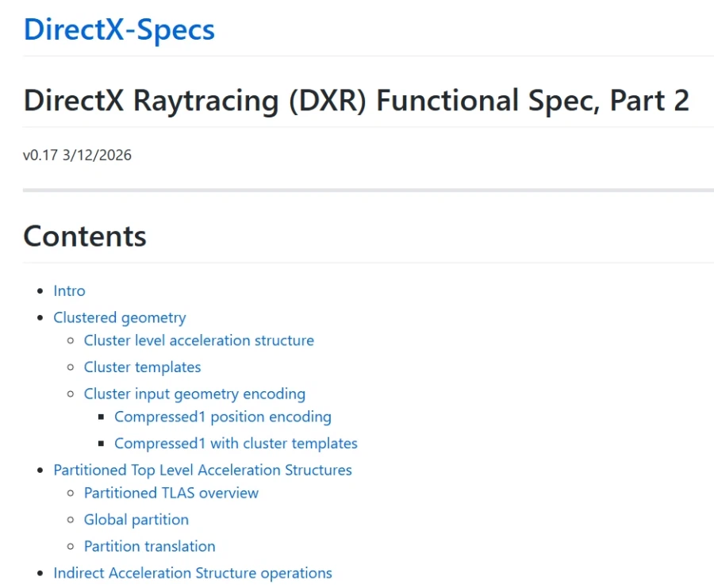Click the square bullet beside Compressed1 position encoding
The image size is (714, 588).
102,417
